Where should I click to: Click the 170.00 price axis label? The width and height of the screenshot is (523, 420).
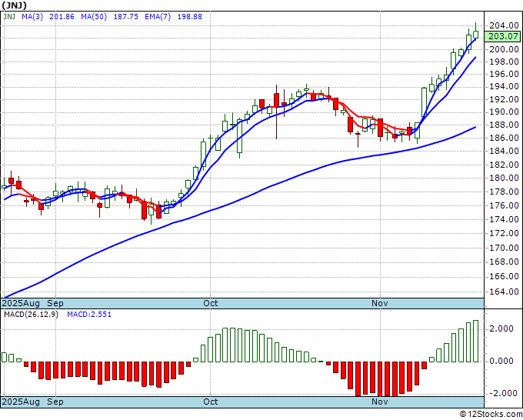504,248
